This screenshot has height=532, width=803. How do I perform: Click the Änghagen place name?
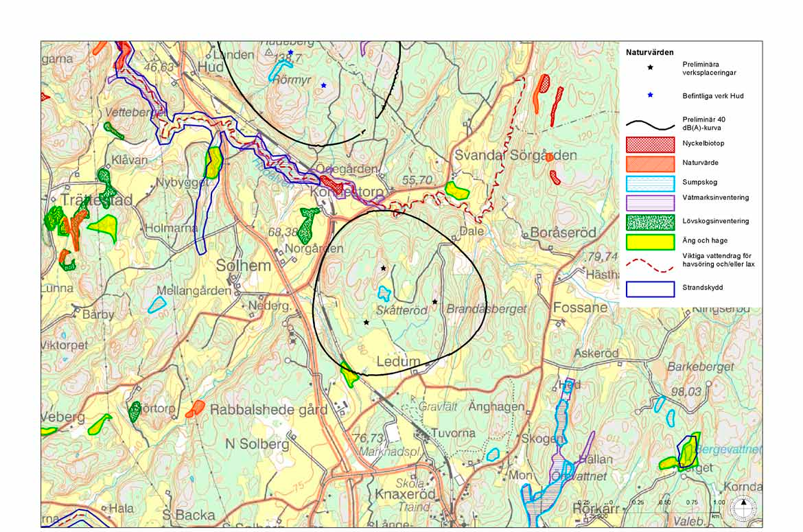pyautogui.click(x=496, y=406)
